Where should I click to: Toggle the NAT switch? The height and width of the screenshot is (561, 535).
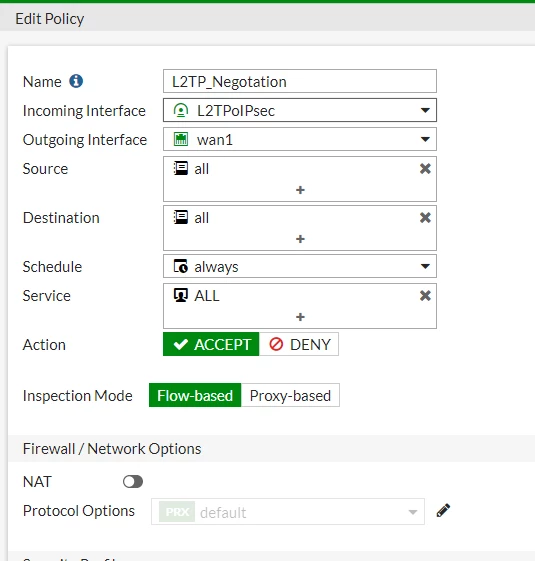[x=133, y=482]
